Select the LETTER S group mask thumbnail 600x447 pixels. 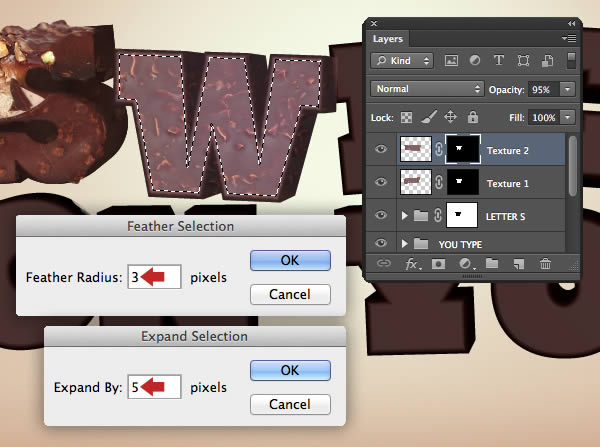462,215
